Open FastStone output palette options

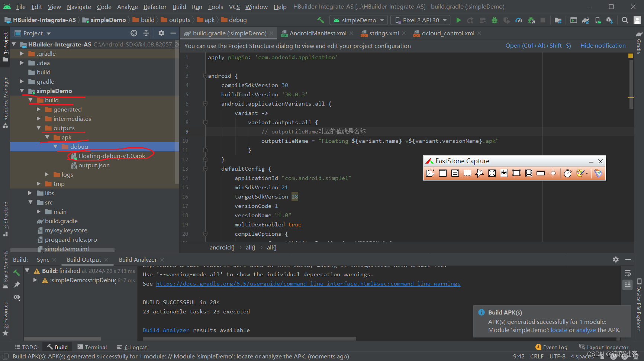pos(582,173)
